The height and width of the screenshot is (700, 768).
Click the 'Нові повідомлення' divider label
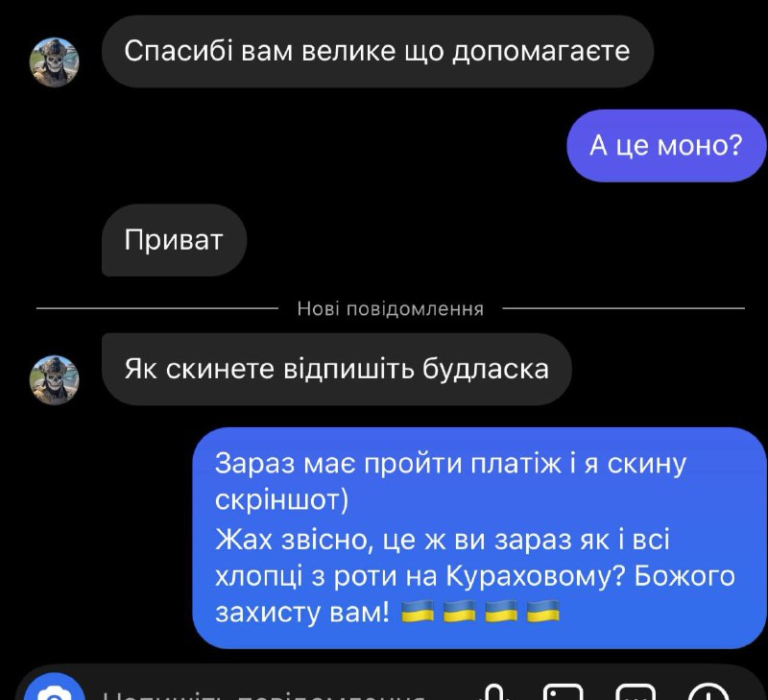tap(391, 308)
